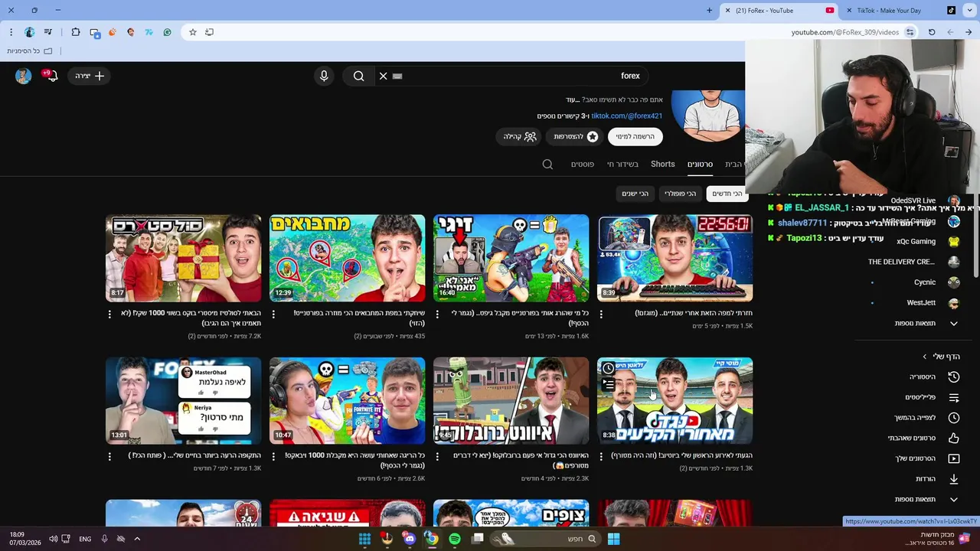
Task: Switch to the TikTok browser tab
Action: click(900, 11)
